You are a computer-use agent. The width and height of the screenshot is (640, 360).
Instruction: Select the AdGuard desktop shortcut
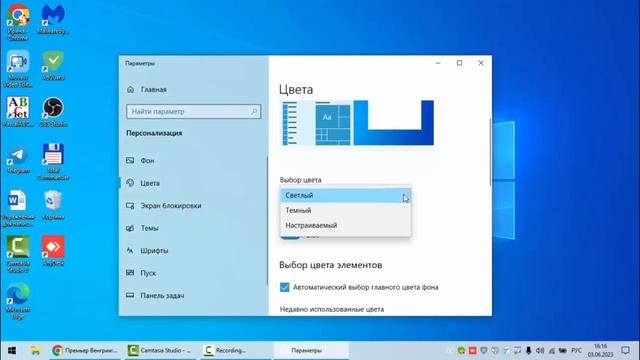(x=53, y=65)
